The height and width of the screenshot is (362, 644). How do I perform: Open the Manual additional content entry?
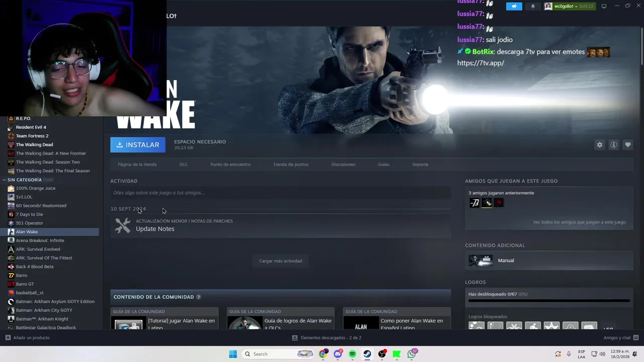pos(549,260)
